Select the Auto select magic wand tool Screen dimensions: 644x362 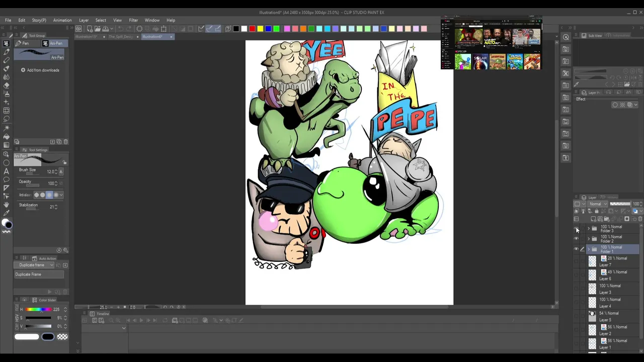pyautogui.click(x=6, y=128)
